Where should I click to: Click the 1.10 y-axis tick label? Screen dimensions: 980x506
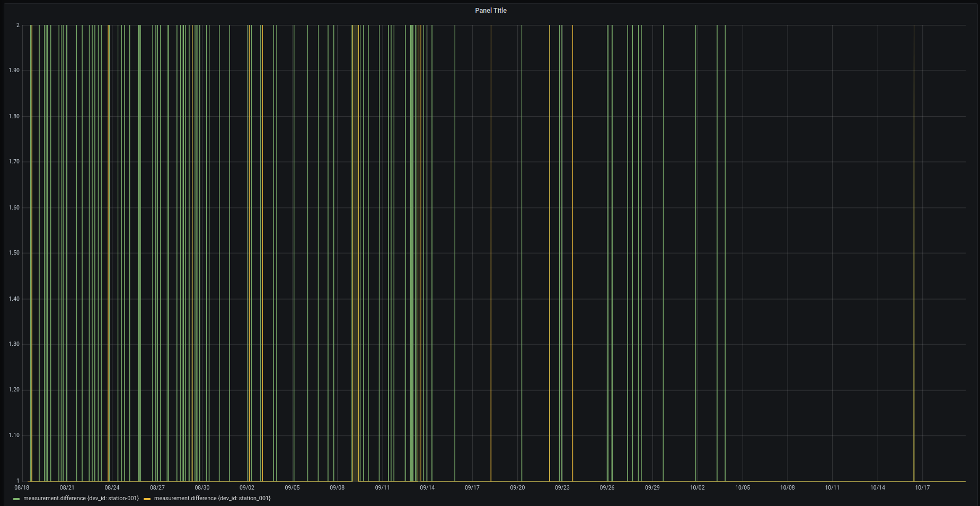[x=14, y=435]
